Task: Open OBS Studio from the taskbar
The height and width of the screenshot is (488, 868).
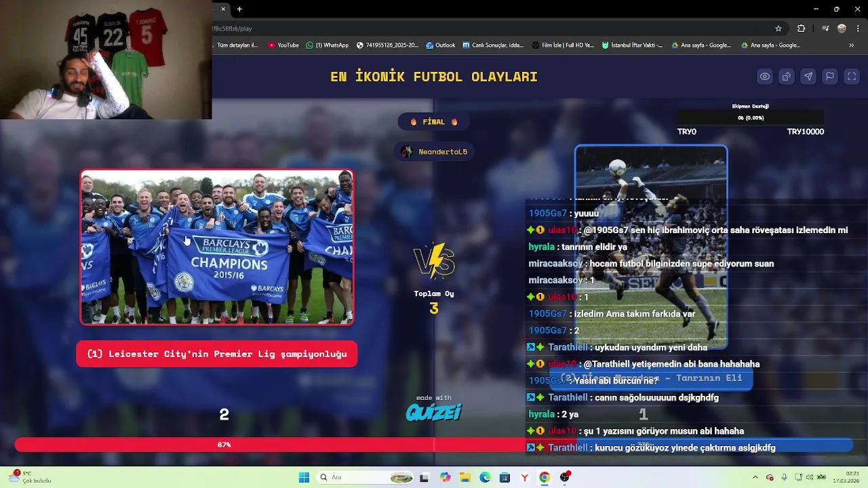Action: tap(564, 478)
